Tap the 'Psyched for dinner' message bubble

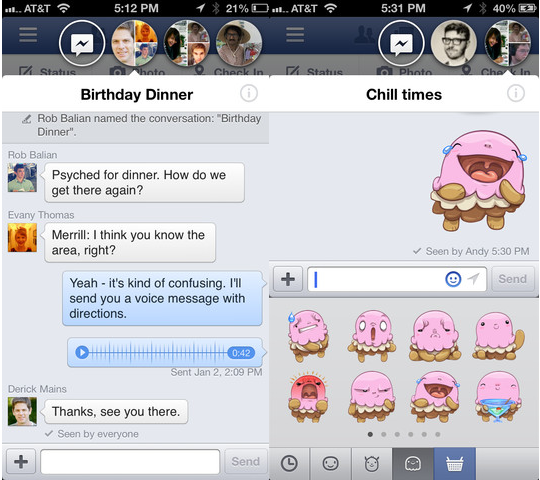coord(144,182)
